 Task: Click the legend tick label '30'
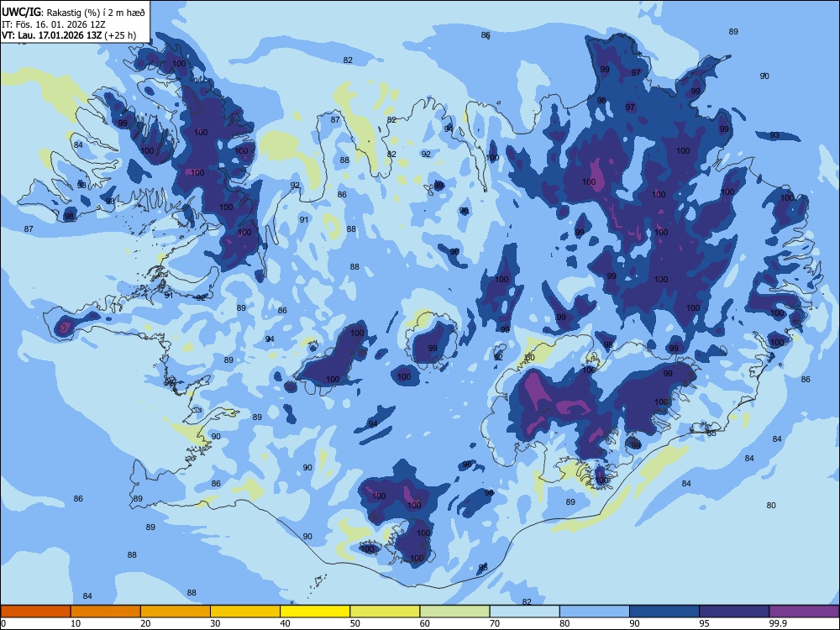215,623
